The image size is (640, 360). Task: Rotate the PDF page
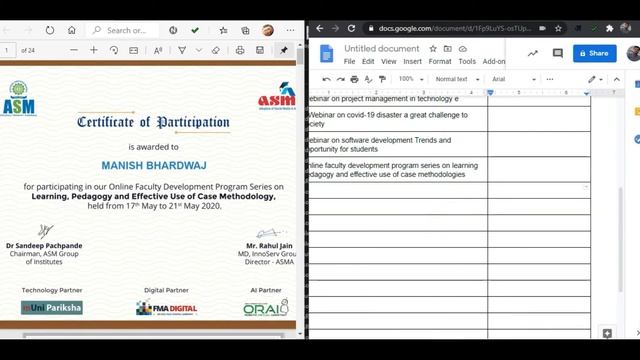[x=114, y=50]
